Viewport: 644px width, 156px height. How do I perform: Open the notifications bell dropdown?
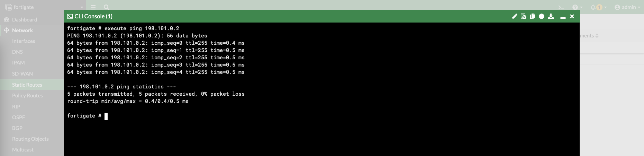(598, 7)
